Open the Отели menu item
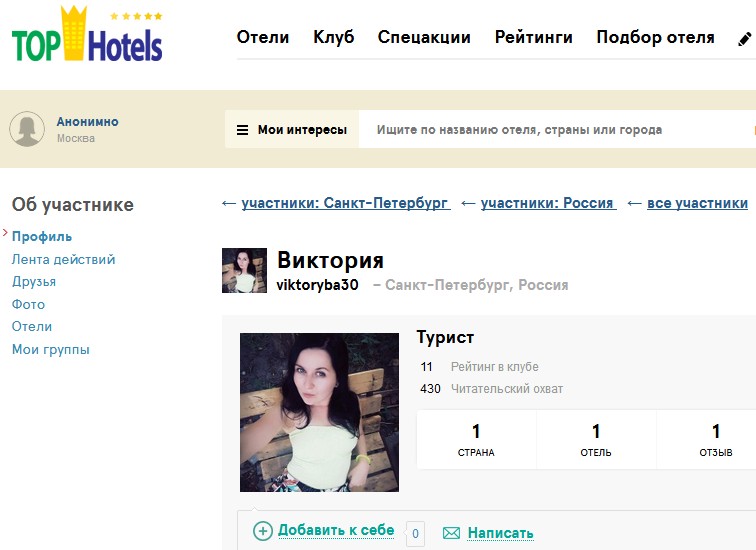 pos(263,37)
